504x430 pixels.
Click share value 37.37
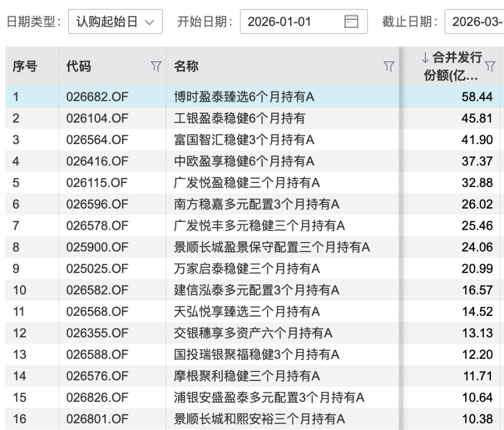[477, 161]
